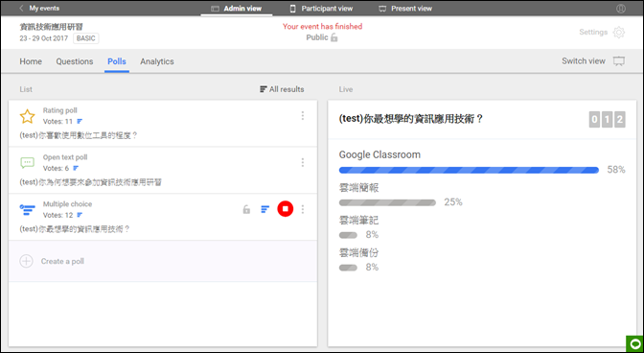Open the Analytics tab
The width and height of the screenshot is (644, 353).
[157, 61]
